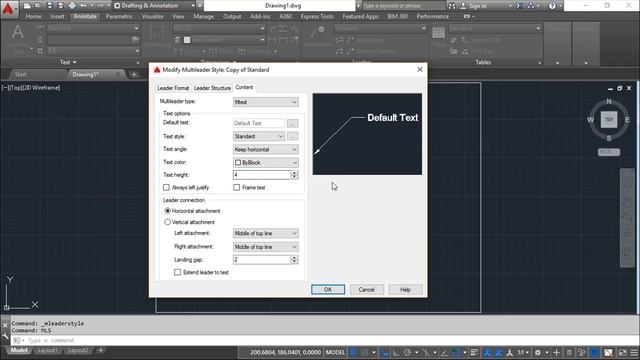
Task: Click the New drawing icon in Quick Access toolbar
Action: tap(27, 6)
